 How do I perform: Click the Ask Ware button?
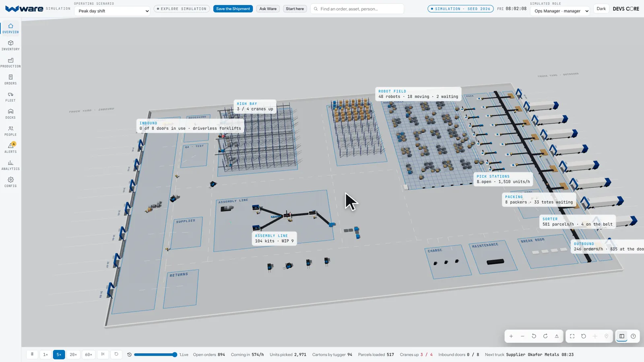pos(268,9)
